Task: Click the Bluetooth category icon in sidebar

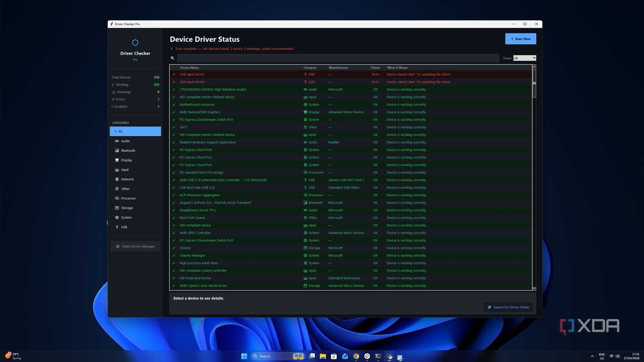Action: pyautogui.click(x=117, y=151)
